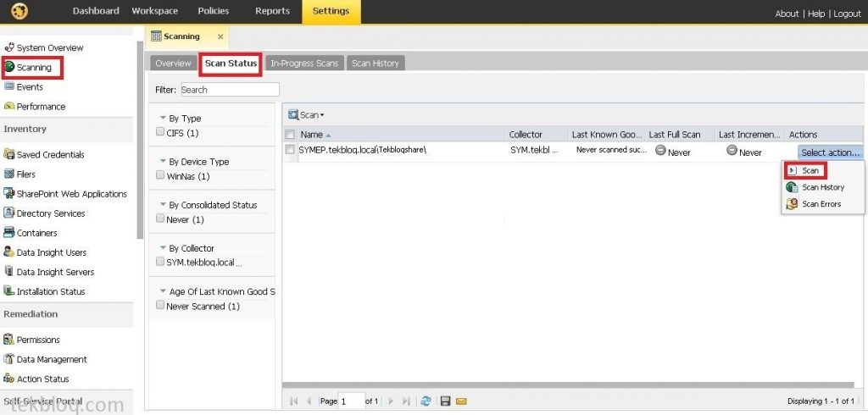Open the Reports menu
This screenshot has height=415, width=868.
click(272, 11)
